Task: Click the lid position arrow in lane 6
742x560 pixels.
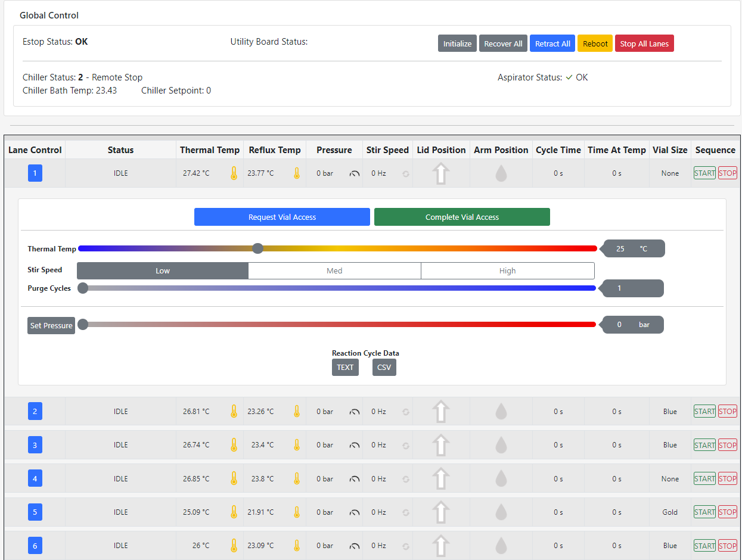Action: (440, 546)
